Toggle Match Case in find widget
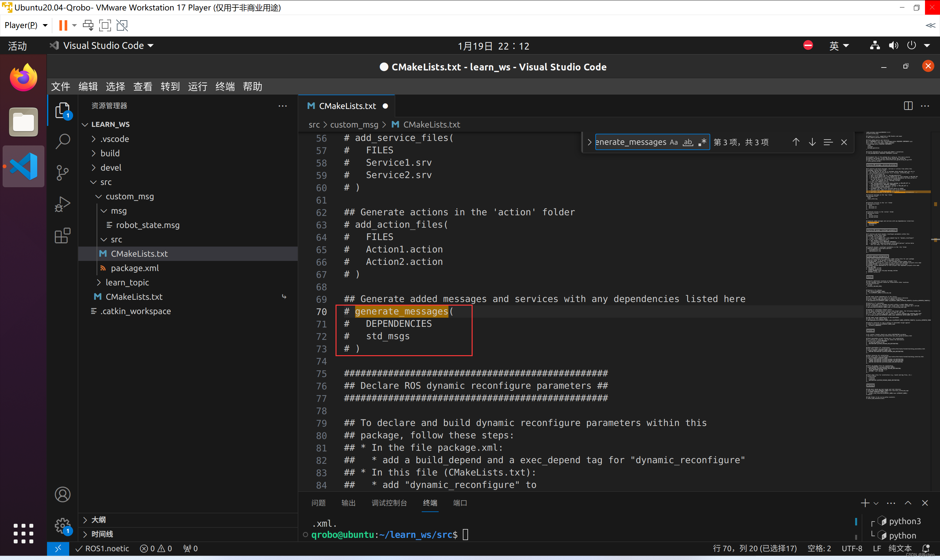This screenshot has height=560, width=940. [x=674, y=142]
